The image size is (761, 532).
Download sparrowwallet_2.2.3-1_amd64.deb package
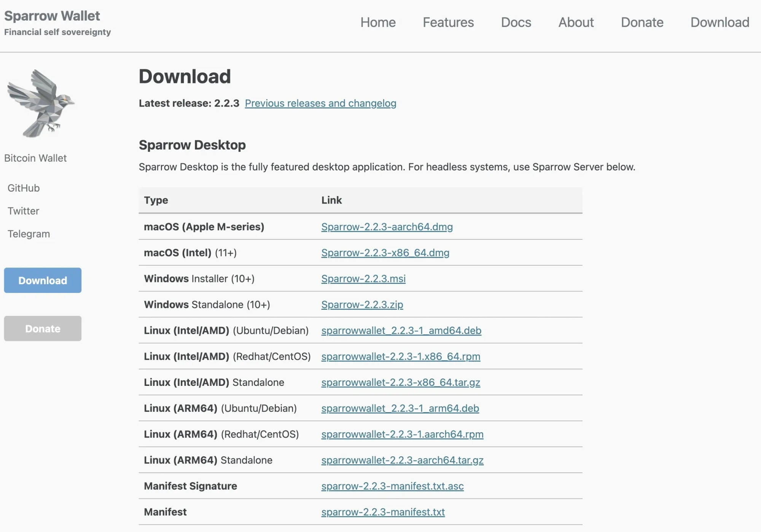(x=401, y=330)
